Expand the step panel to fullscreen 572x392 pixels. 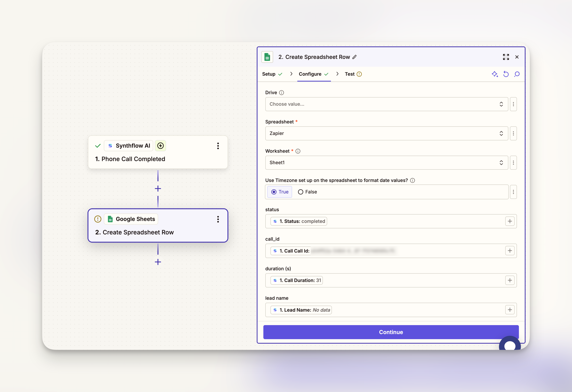click(x=506, y=57)
